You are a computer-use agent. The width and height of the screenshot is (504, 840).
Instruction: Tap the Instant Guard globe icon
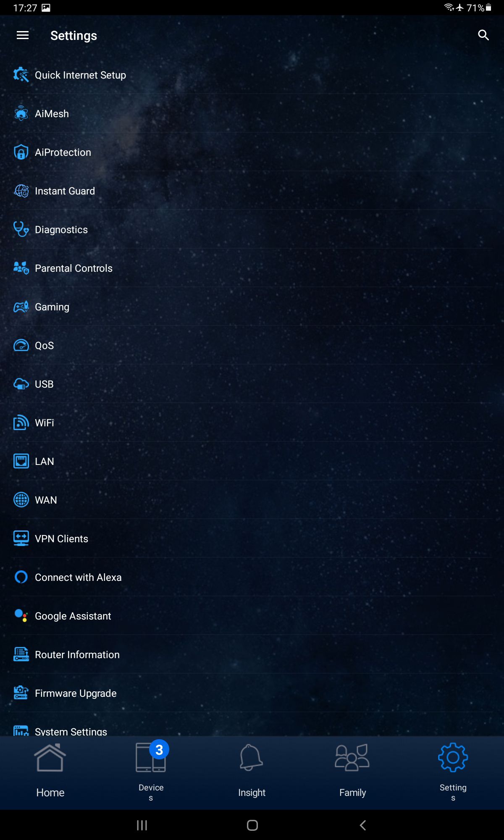click(21, 191)
